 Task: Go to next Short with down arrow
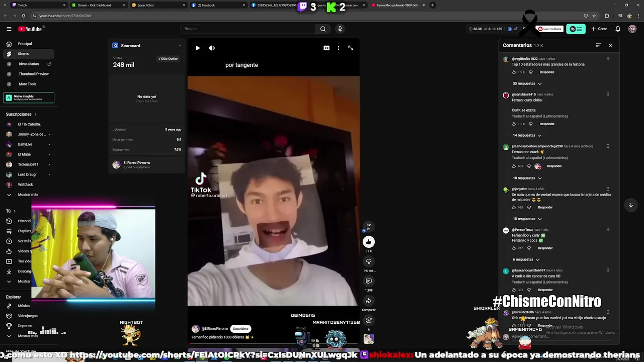(630, 205)
